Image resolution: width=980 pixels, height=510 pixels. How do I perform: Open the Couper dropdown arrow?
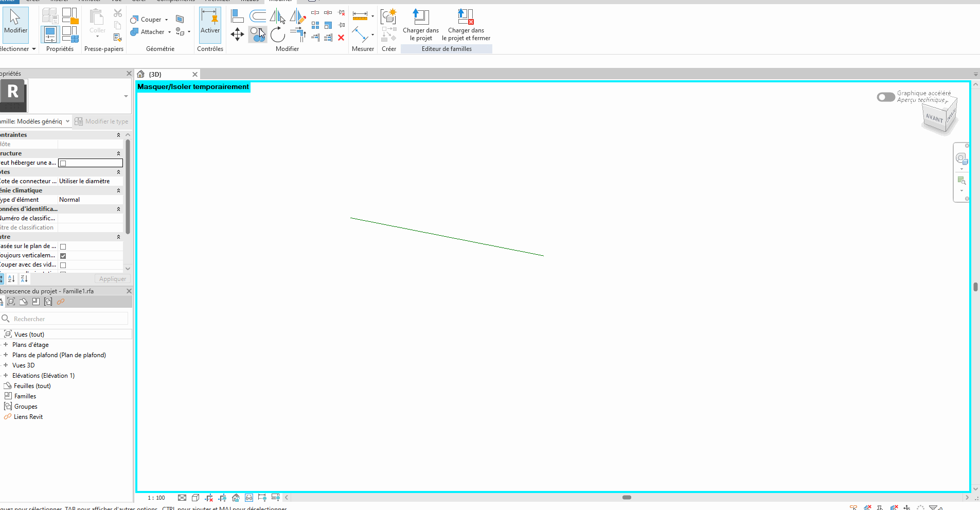(x=167, y=20)
